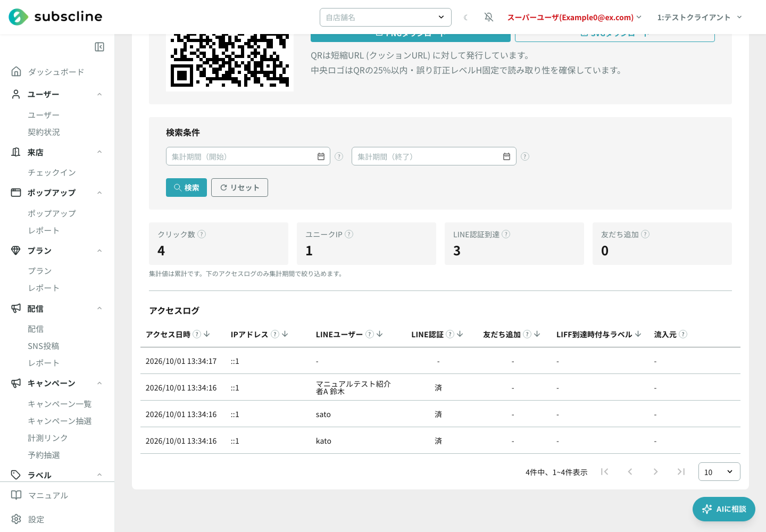Go to next page arrow
Screen dimensions: 766x532
click(x=655, y=472)
